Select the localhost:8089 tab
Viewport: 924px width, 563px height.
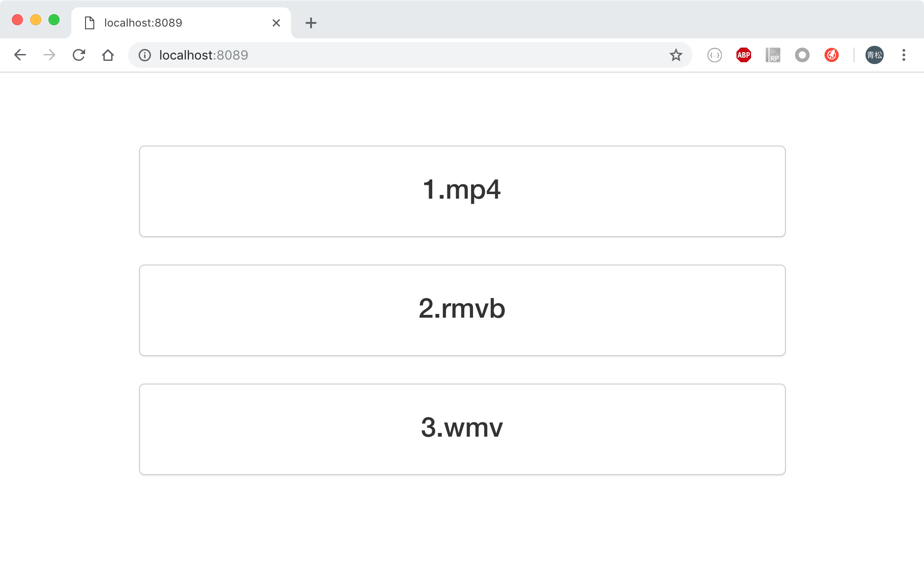pyautogui.click(x=174, y=23)
